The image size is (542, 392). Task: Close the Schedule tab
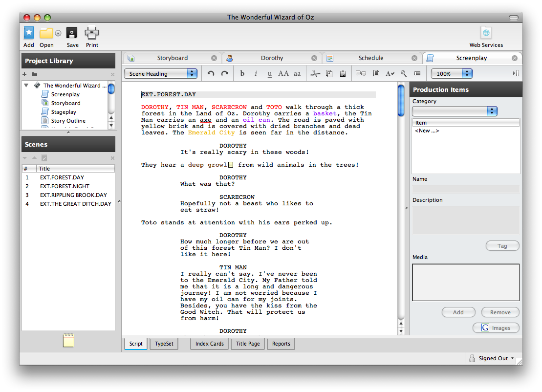pyautogui.click(x=414, y=58)
